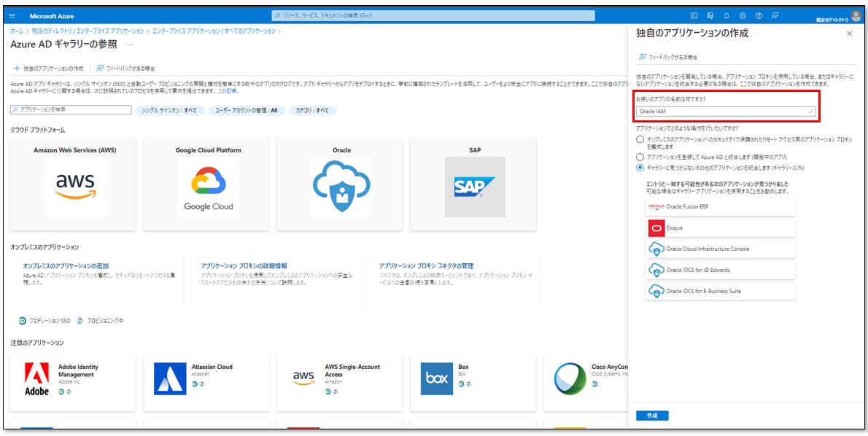Choose the SAP platform tile

tap(474, 183)
